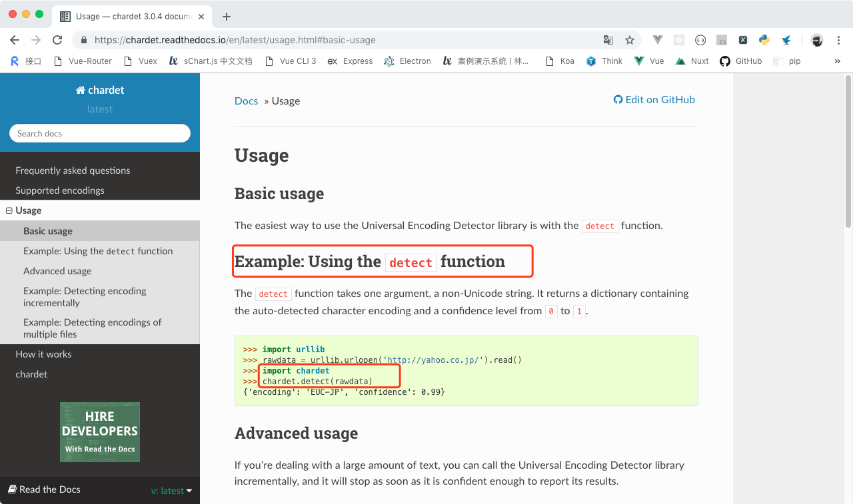
Task: Expand the 'v: latest' version selector
Action: coord(171,491)
